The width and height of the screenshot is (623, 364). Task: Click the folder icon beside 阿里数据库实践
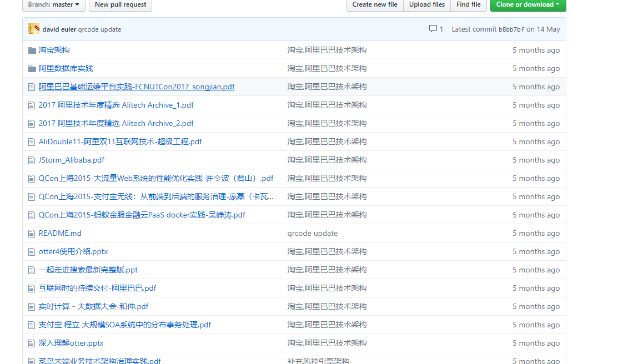pos(32,69)
